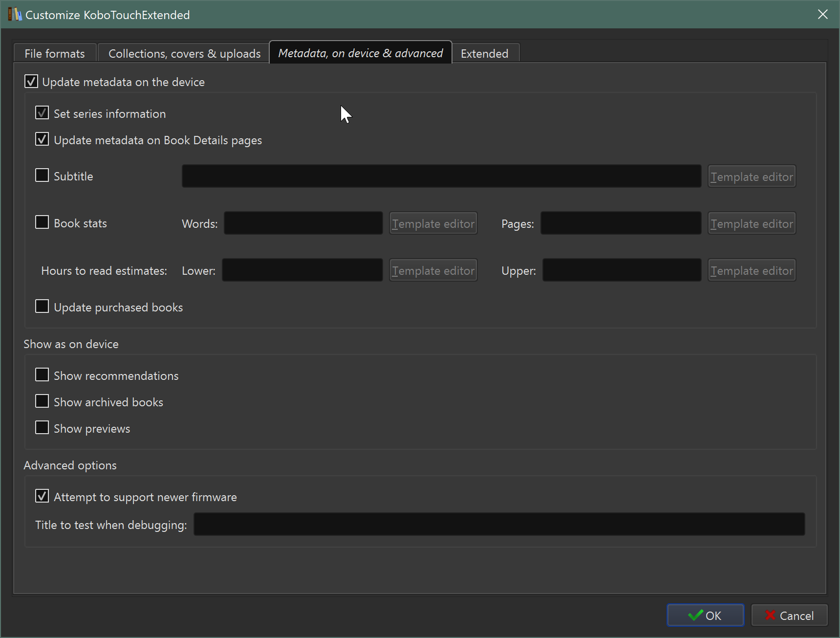Open Template editor for Pages
840x638 pixels.
pos(752,223)
